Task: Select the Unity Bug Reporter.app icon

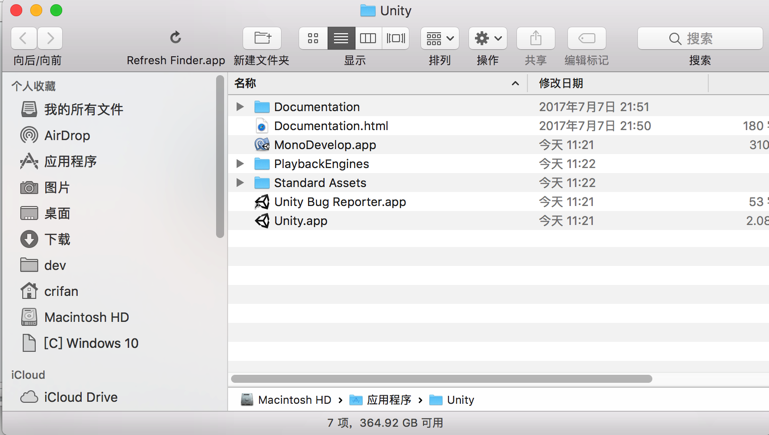Action: 262,202
